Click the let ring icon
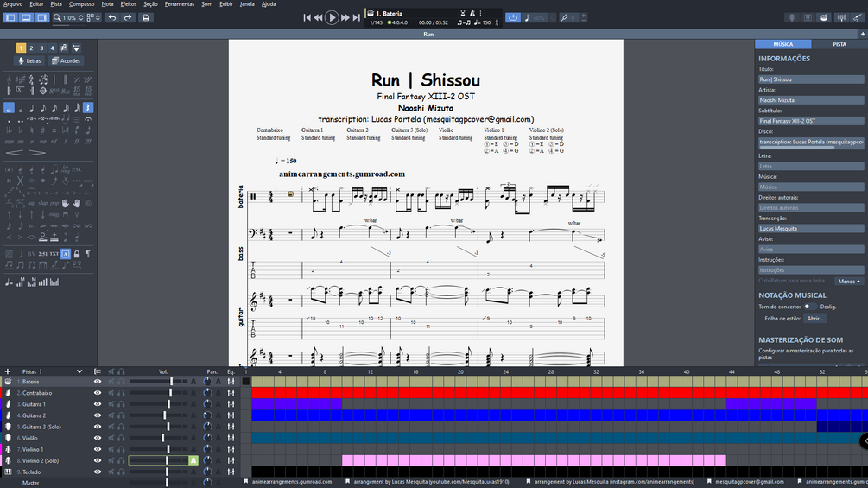This screenshot has width=868, height=488. point(66,169)
